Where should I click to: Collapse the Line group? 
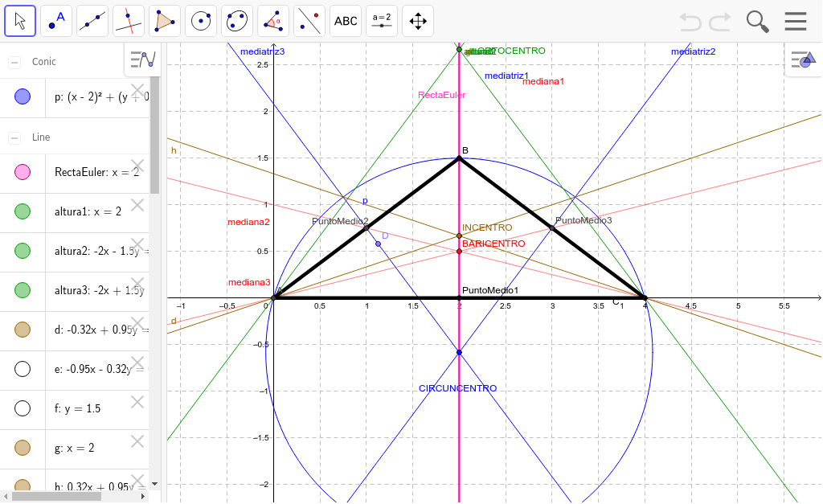(14, 138)
